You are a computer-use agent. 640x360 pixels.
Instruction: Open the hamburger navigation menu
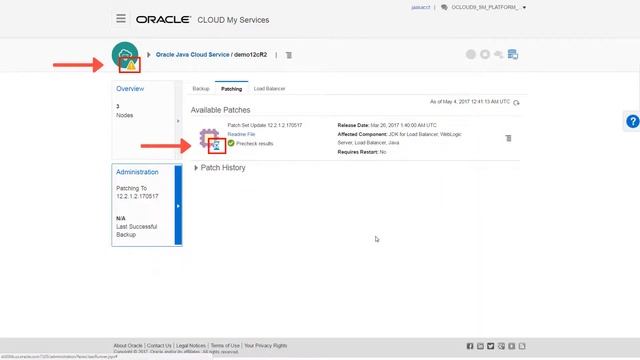tap(121, 18)
